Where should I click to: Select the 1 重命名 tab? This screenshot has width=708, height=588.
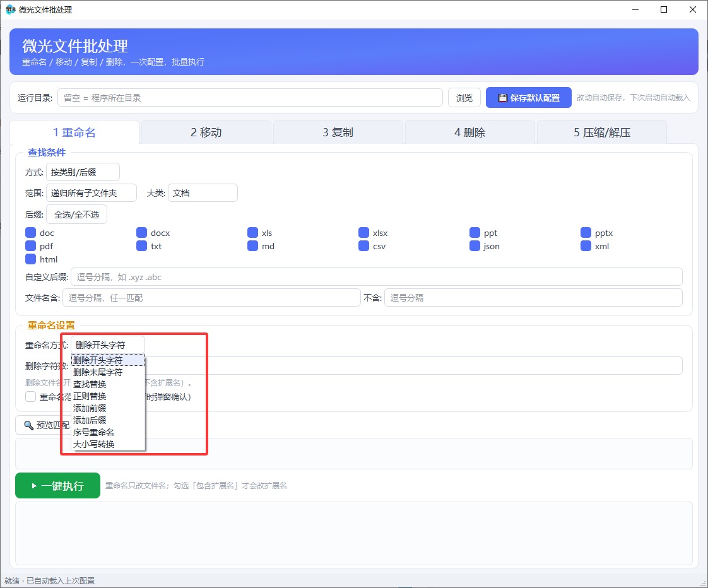pyautogui.click(x=74, y=132)
